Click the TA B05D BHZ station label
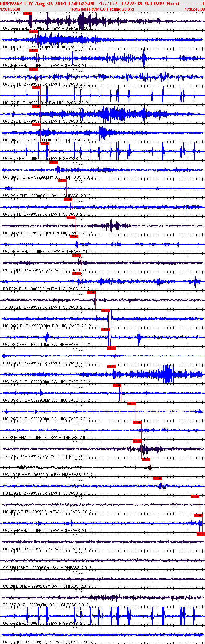This screenshot has height=644, width=205. 15,307
